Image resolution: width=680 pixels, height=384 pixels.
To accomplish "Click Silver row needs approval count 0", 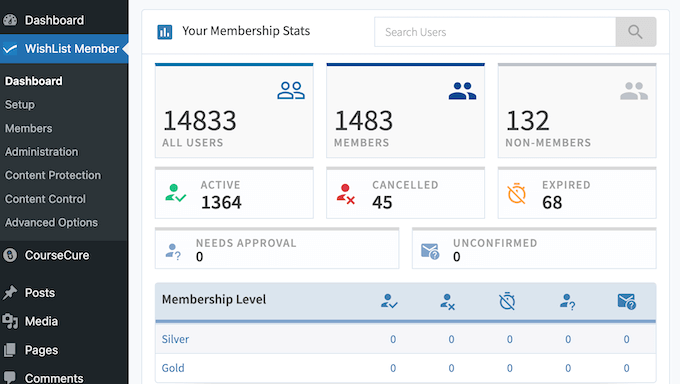I will coord(568,339).
